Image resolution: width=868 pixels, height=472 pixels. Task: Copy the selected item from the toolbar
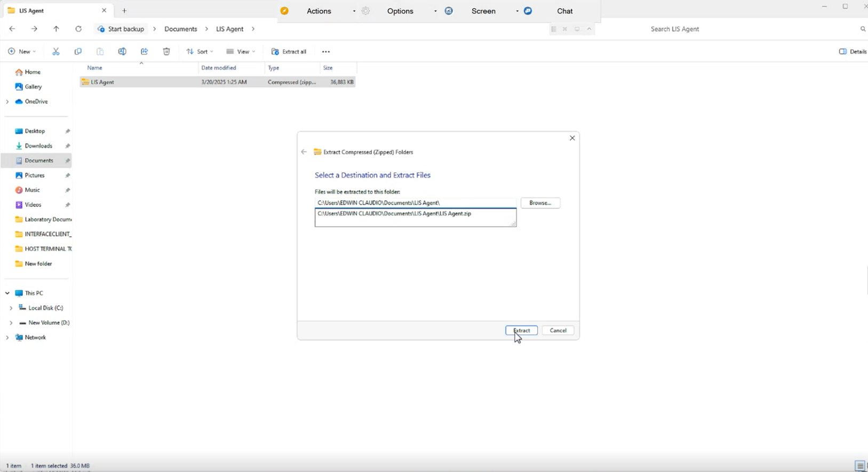tap(78, 52)
